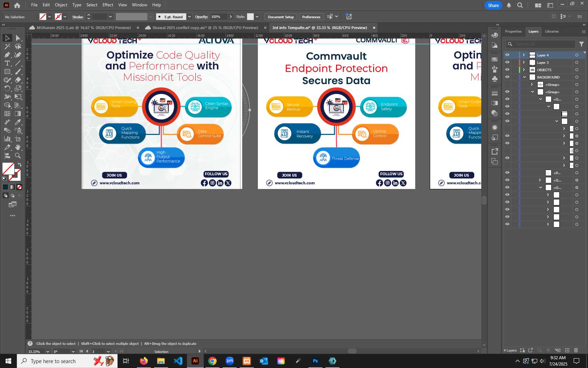Swap fill and stroke colors arrow
Screen dimensions: 588x368
click(20, 164)
